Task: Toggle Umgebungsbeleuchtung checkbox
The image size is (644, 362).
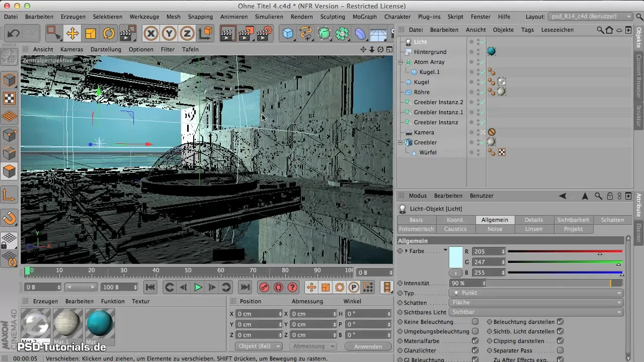Action: click(475, 332)
